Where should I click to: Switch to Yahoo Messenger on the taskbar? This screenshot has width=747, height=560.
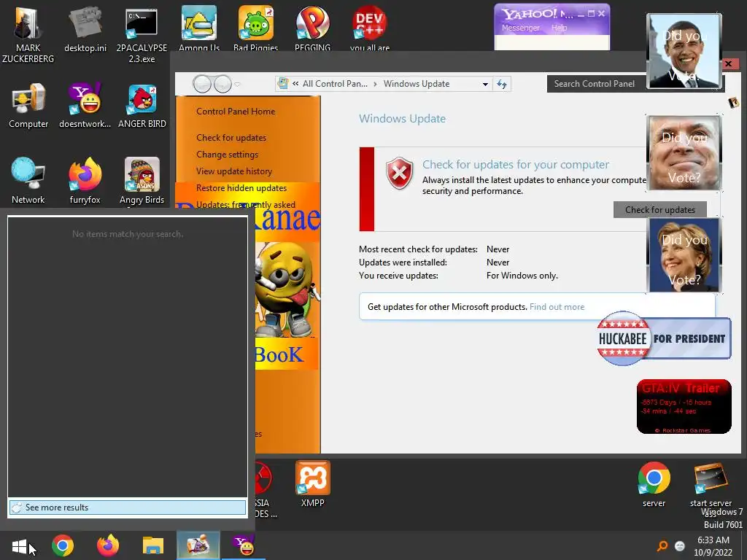coord(244,545)
